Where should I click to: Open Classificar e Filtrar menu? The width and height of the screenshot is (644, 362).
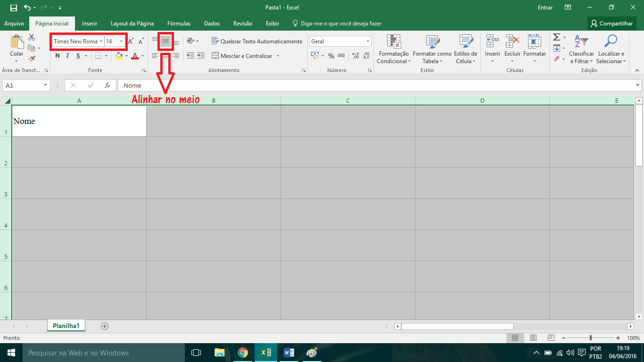(x=582, y=49)
